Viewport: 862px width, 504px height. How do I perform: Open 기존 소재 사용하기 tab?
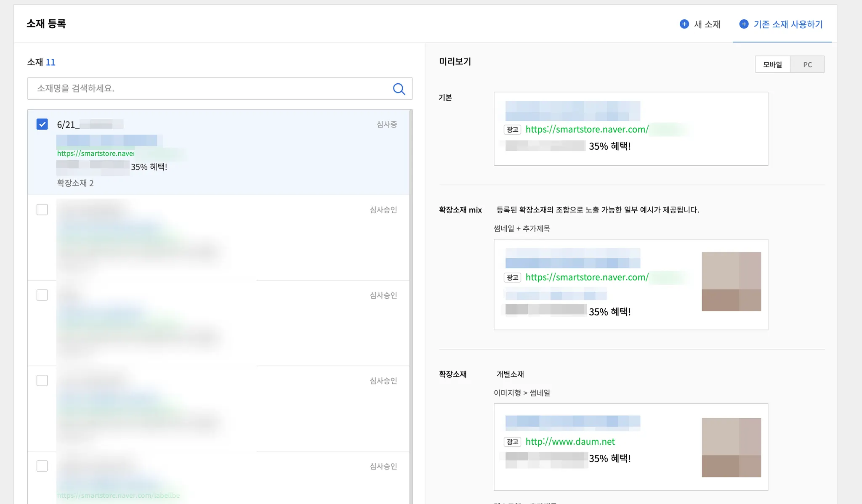(788, 24)
